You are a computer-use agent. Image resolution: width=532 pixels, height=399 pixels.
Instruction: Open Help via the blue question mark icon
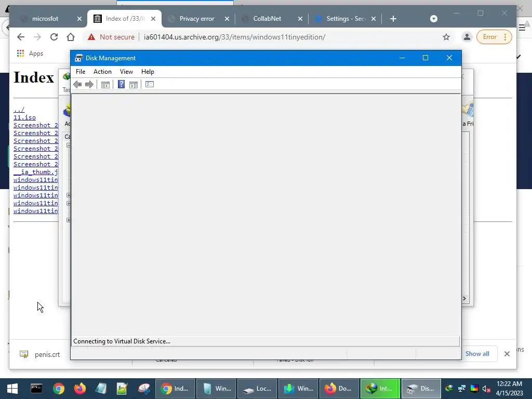pyautogui.click(x=121, y=85)
